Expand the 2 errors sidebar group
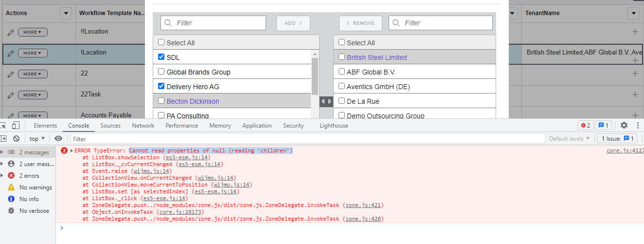Viewport: 644px width, 244px height. point(2,176)
